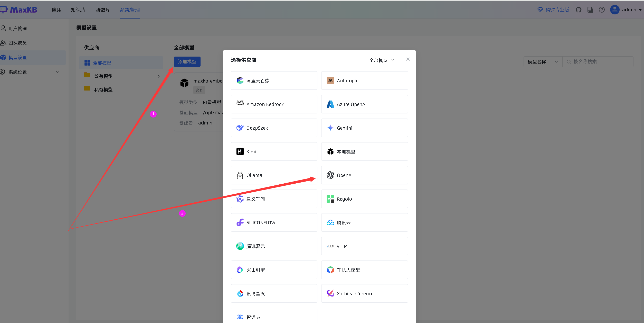644x323 pixels.
Task: Open the 模型名称 filter dropdown
Action: pyautogui.click(x=542, y=62)
